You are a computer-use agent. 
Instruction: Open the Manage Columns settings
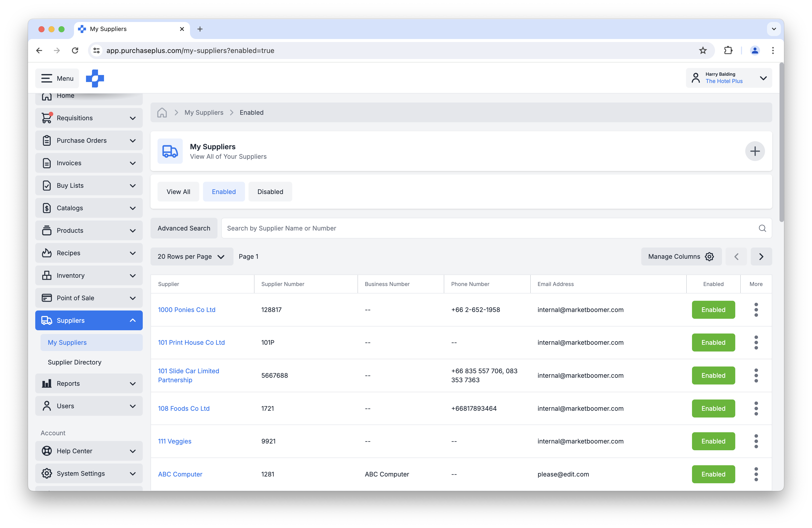pyautogui.click(x=681, y=256)
